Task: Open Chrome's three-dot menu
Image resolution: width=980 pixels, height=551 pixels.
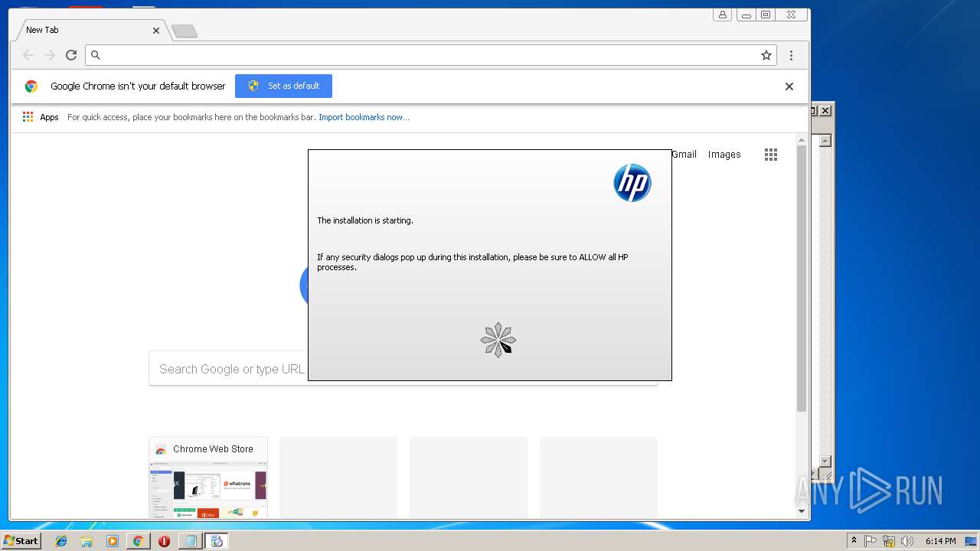Action: tap(791, 55)
